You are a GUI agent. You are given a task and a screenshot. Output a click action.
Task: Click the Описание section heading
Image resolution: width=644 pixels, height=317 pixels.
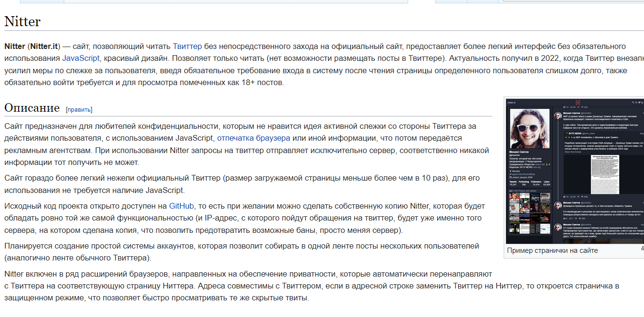32,108
